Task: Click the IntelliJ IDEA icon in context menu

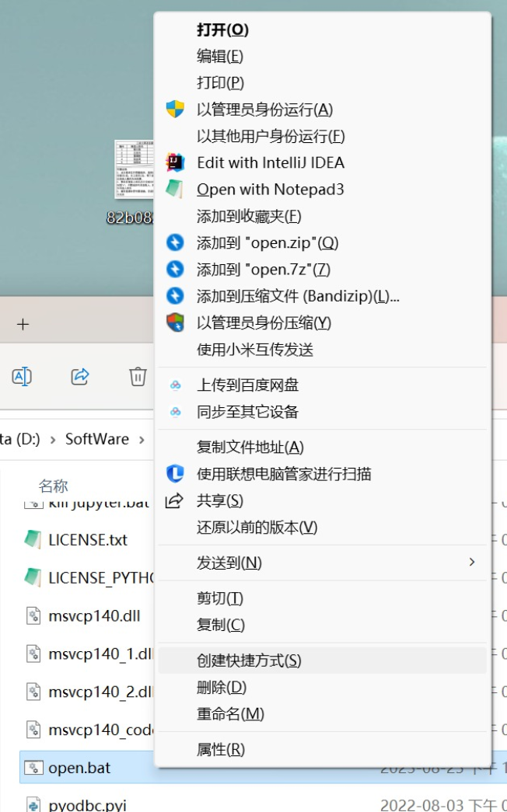Action: point(176,162)
